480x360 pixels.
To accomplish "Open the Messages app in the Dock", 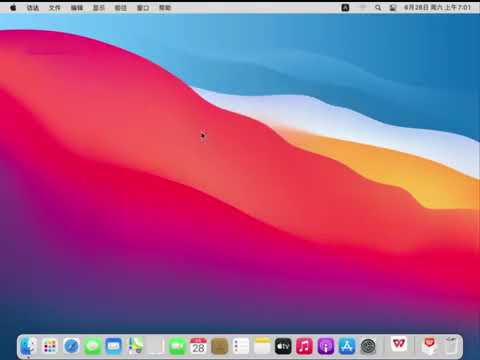I will pos(92,346).
